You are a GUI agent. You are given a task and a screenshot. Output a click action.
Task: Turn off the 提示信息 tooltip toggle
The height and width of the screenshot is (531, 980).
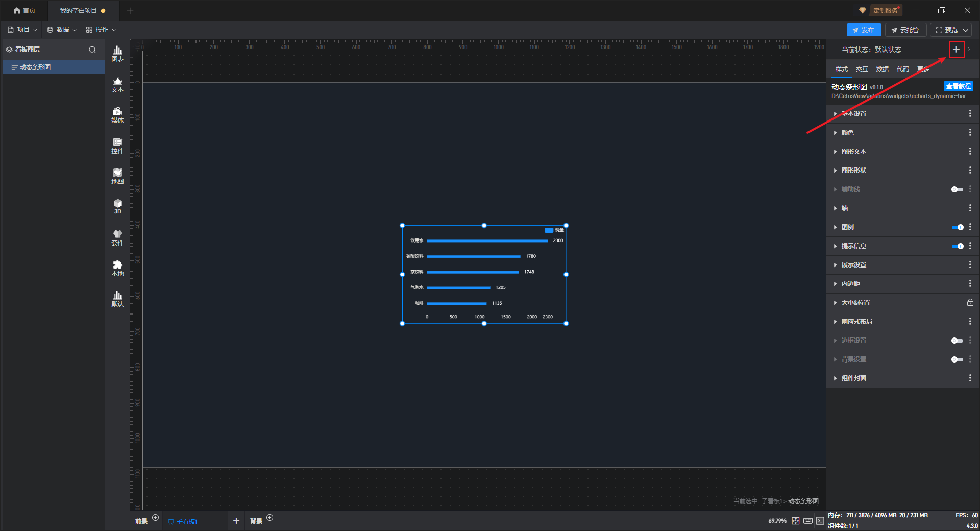tap(958, 246)
